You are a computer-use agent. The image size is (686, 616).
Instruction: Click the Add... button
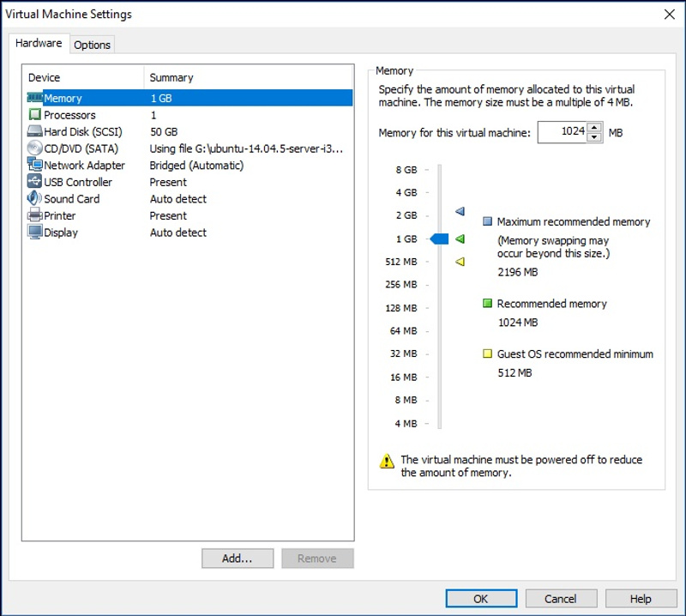coord(238,559)
